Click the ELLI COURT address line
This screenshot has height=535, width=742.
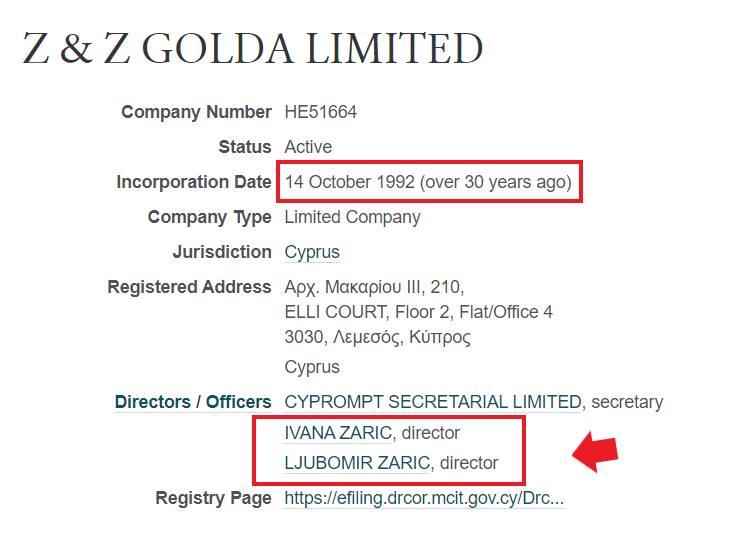pos(418,312)
